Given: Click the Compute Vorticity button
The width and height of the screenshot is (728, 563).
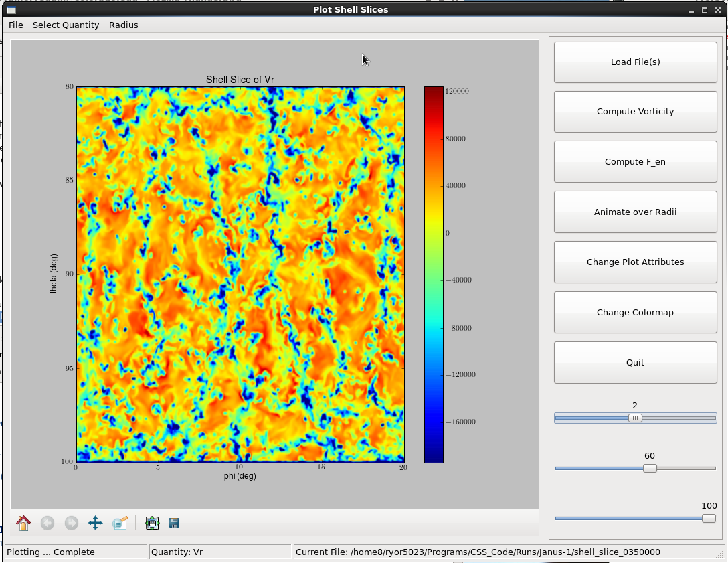Looking at the screenshot, I should point(635,112).
